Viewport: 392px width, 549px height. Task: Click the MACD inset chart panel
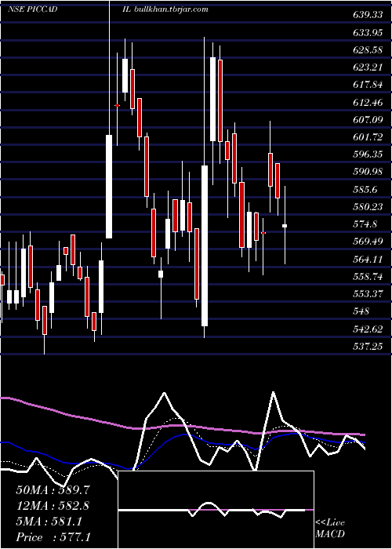click(216, 510)
